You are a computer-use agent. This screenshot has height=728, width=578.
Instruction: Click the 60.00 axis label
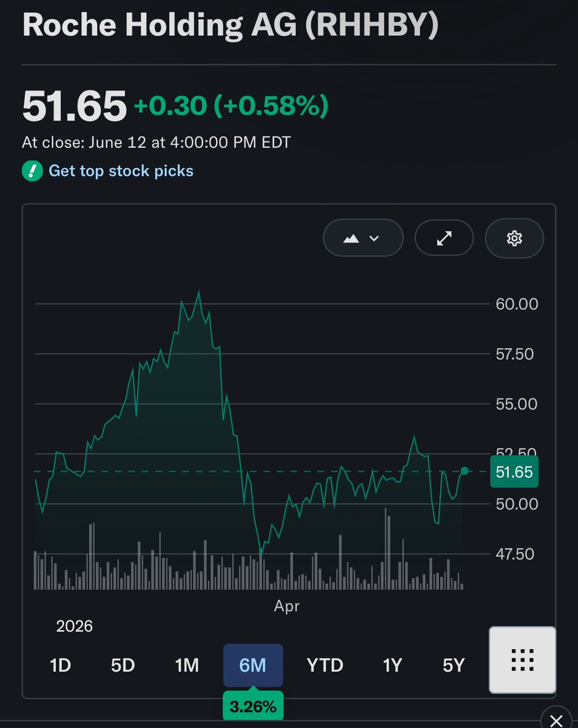click(517, 304)
